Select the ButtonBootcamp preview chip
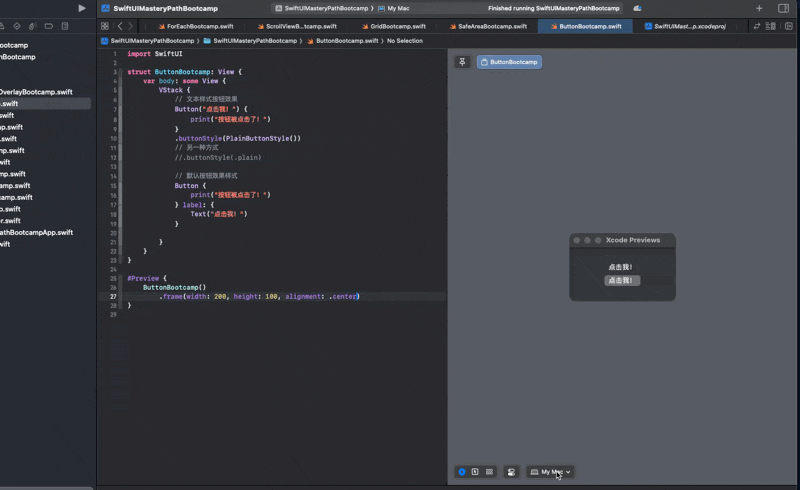This screenshot has width=800, height=490. coord(509,62)
